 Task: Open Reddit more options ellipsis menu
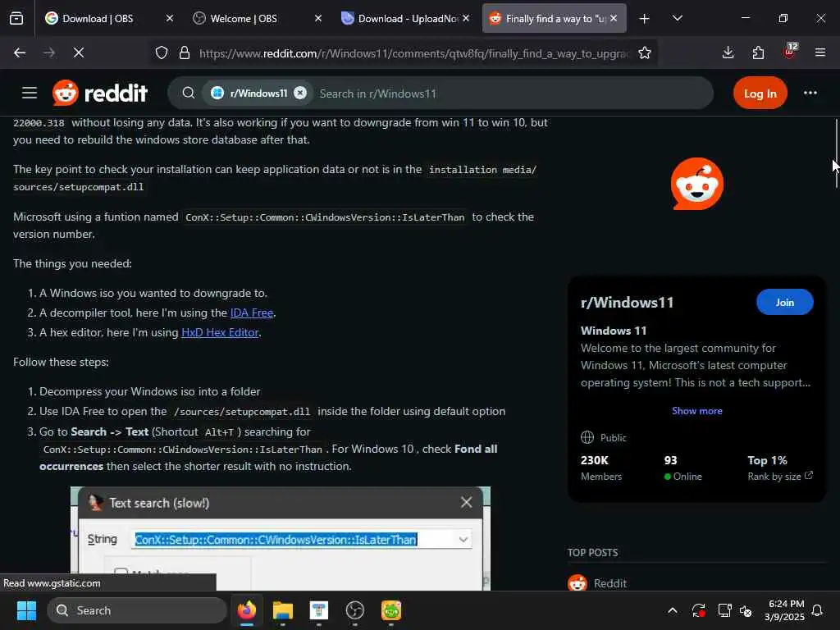(810, 93)
